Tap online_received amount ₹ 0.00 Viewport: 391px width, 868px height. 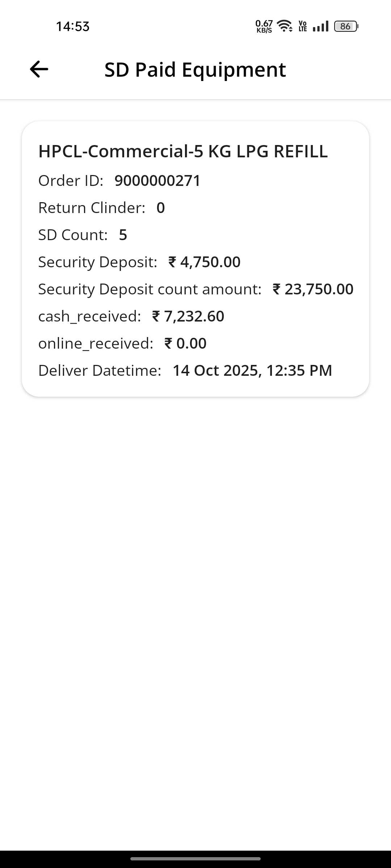click(x=185, y=344)
